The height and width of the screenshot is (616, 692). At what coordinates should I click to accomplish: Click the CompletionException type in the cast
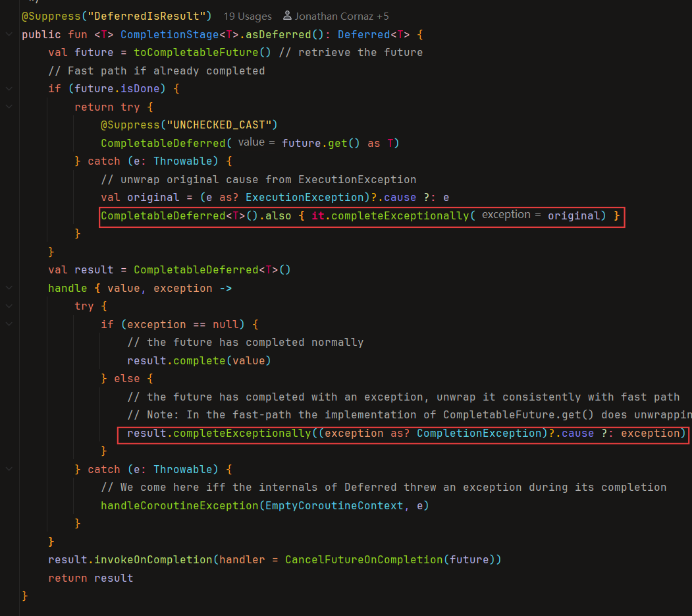click(479, 434)
